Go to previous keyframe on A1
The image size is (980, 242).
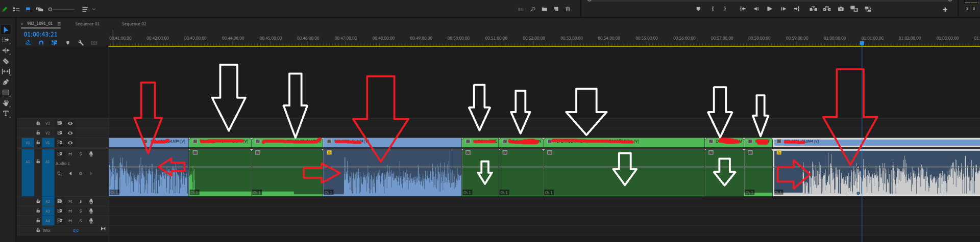[x=70, y=174]
